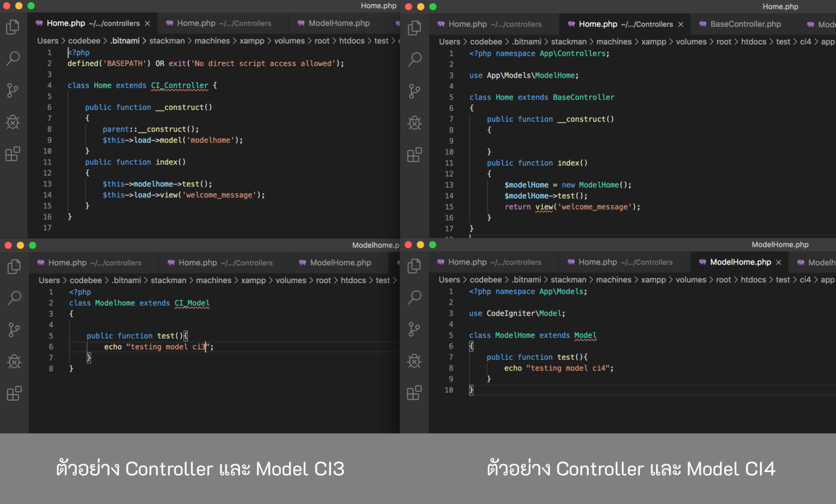Image resolution: width=836 pixels, height=504 pixels.
Task: Open Search in the CI_Model Modelhome window
Action: click(x=14, y=297)
